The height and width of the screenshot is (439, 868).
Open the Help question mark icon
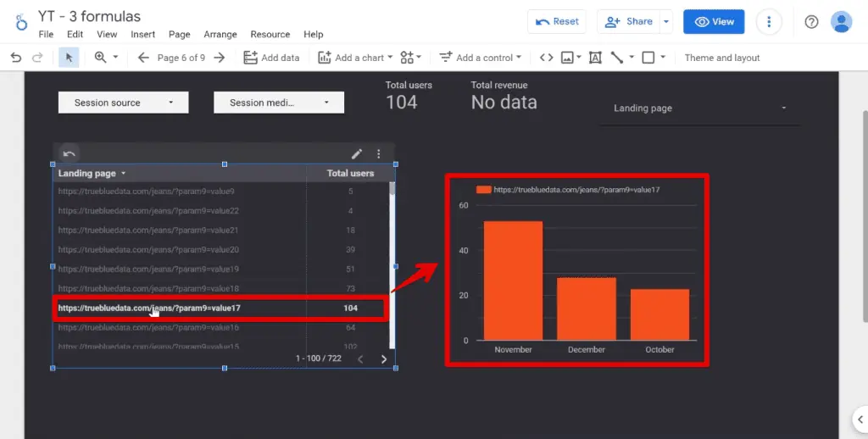point(811,22)
